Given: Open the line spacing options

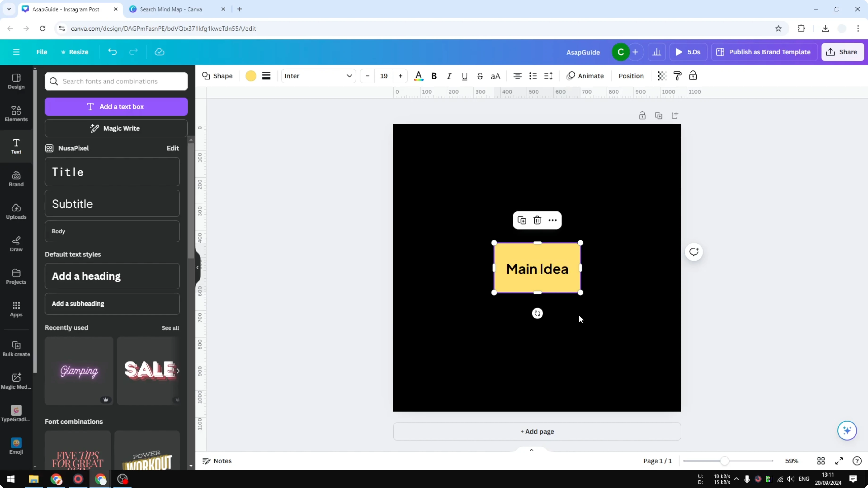Looking at the screenshot, I should pos(548,76).
